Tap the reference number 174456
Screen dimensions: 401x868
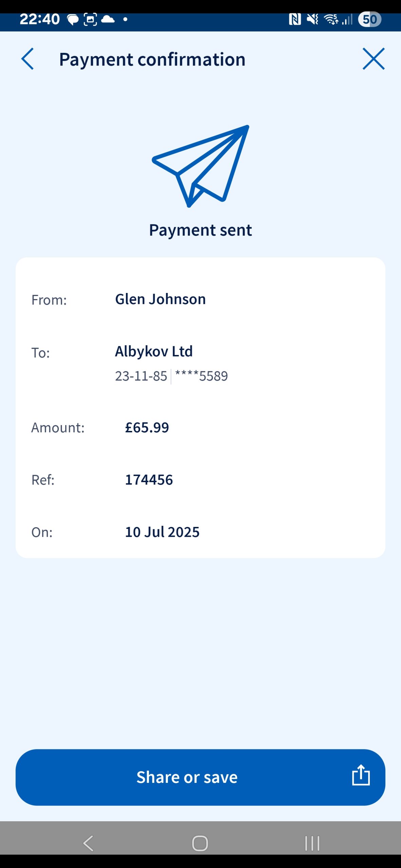(x=149, y=480)
